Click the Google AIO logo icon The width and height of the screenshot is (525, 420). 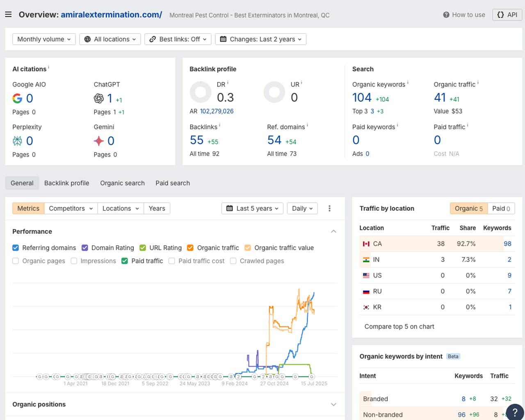tap(17, 98)
